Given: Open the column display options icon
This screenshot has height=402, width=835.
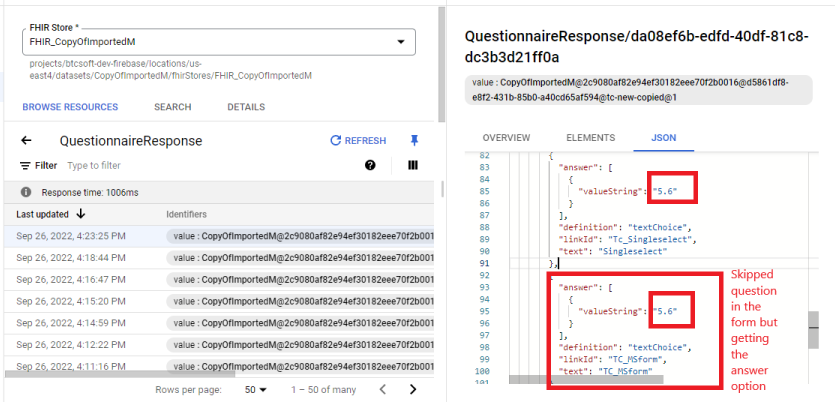Looking at the screenshot, I should (x=413, y=166).
